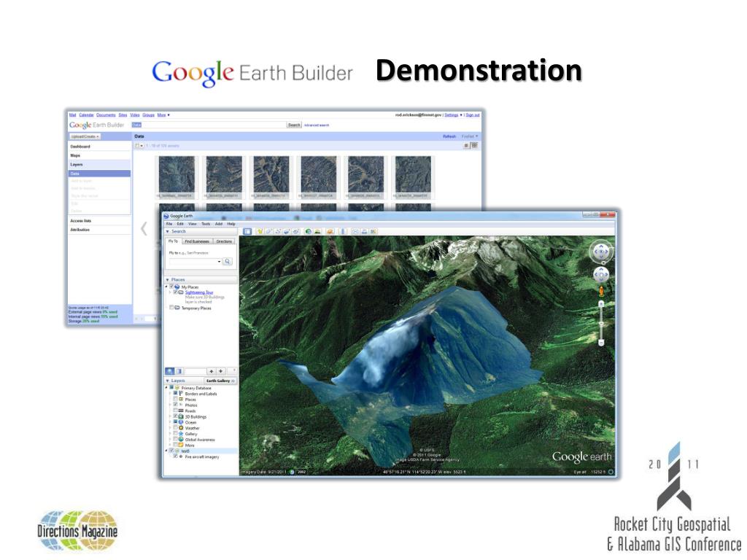Click the zoom out minus at slider bottom
Screen dimensions: 747x560
[601, 343]
